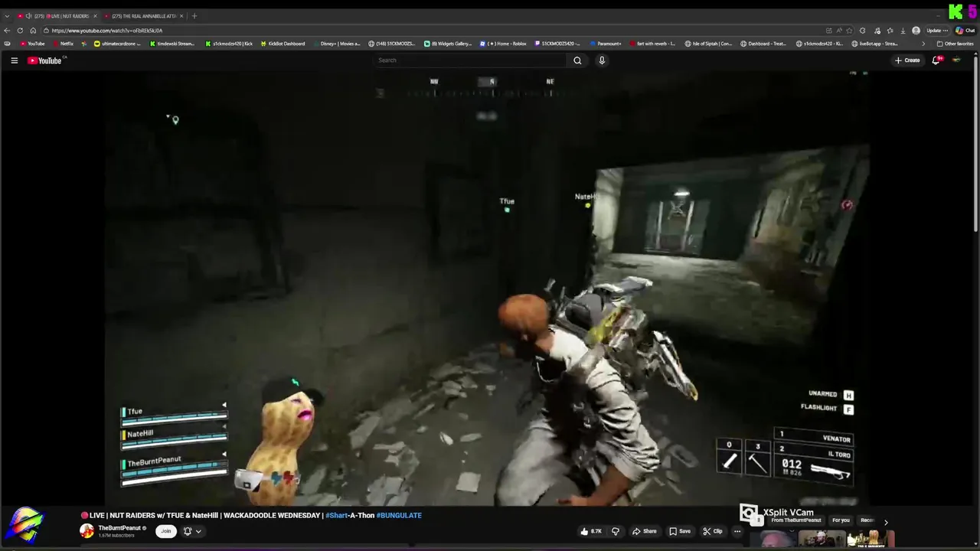
Task: Reload the page with the refresh icon
Action: pos(21,31)
